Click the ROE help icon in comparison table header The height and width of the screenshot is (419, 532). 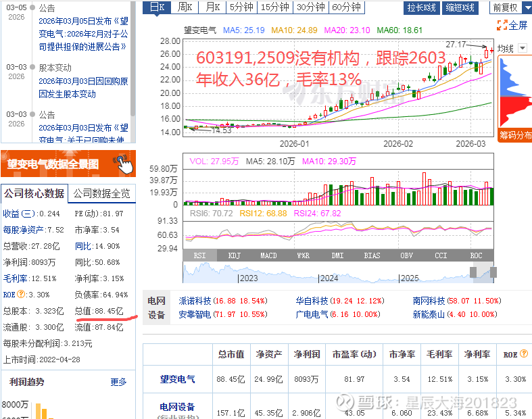pos(524,354)
